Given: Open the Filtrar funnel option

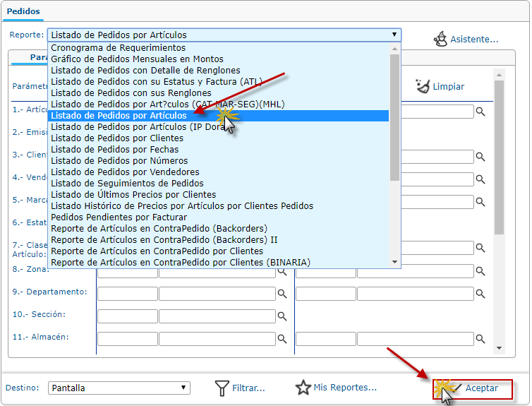Looking at the screenshot, I should (240, 388).
